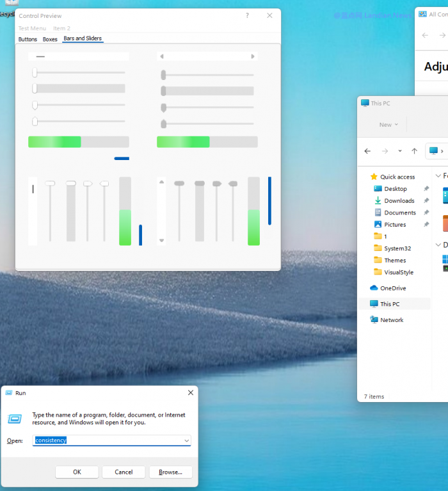Click pin icon next to Documents
The height and width of the screenshot is (491, 448).
click(x=426, y=213)
